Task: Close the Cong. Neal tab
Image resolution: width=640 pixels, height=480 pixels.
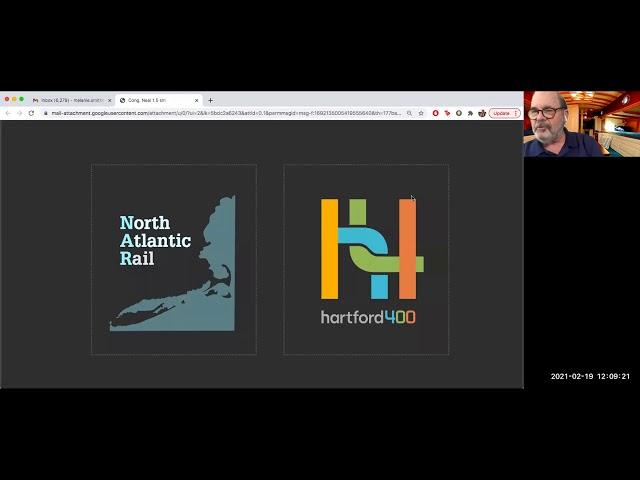Action: tap(197, 100)
